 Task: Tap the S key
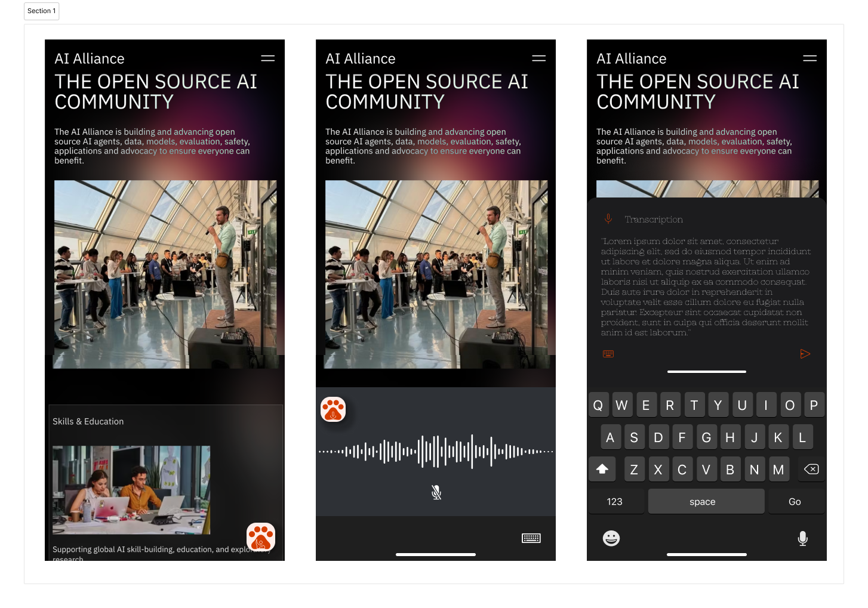(x=634, y=437)
